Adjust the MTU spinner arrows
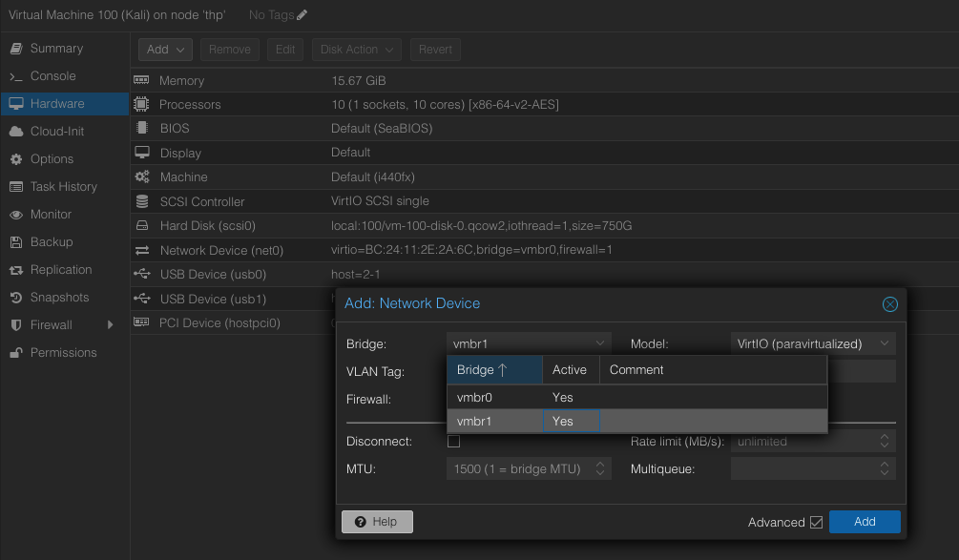959x560 pixels. tap(600, 469)
